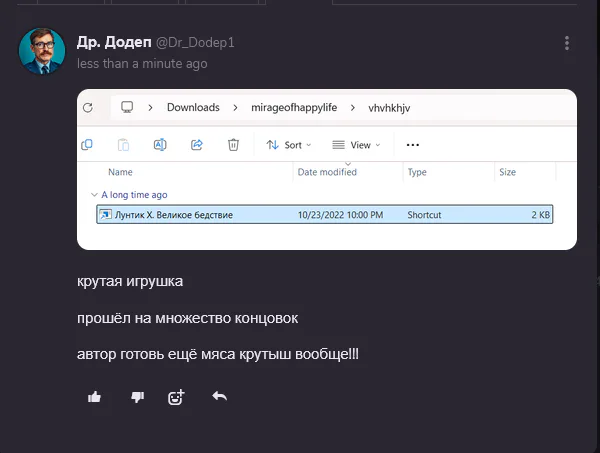600x453 pixels.
Task: Expand the chevron after Downloads in breadcrumb
Action: coord(235,108)
